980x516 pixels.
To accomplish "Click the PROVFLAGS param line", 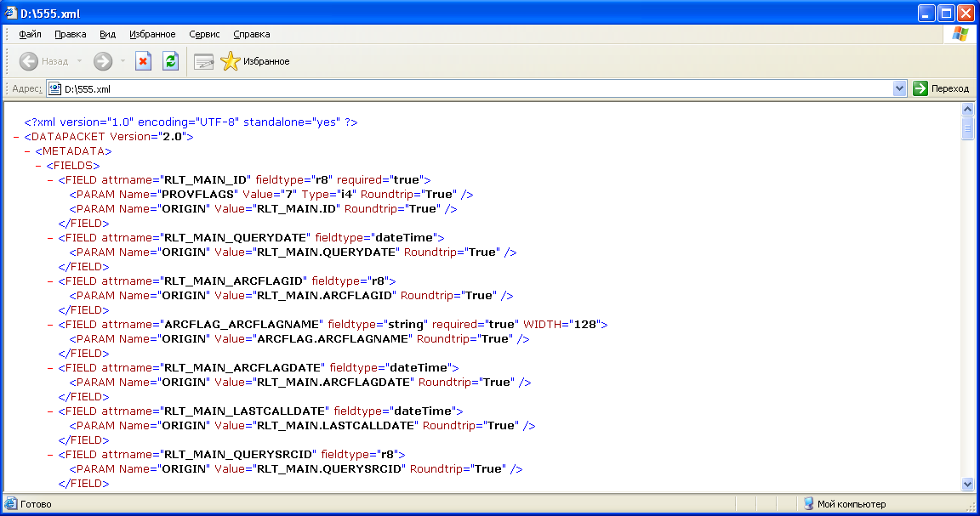I will 271,195.
